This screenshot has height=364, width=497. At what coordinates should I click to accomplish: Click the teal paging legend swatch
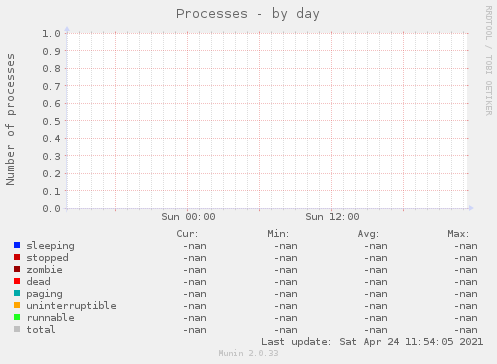[x=17, y=293]
